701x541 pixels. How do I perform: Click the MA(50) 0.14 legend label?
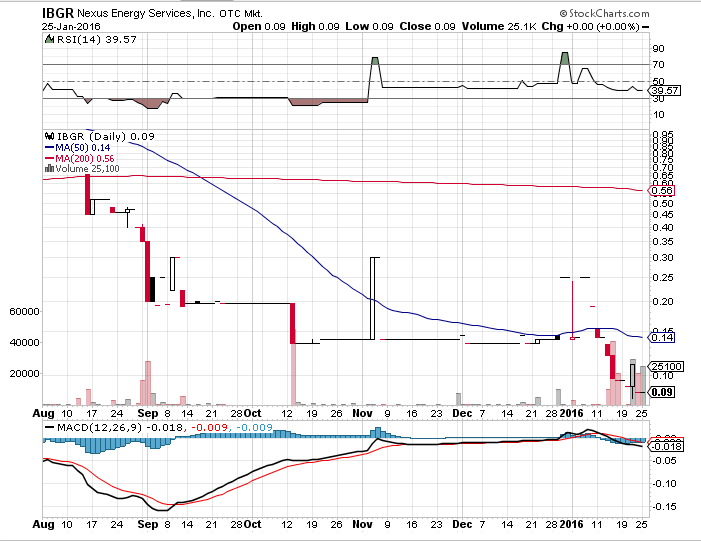pos(83,147)
